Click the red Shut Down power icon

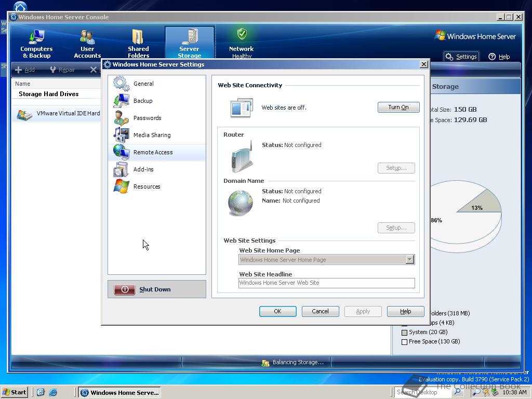[124, 289]
